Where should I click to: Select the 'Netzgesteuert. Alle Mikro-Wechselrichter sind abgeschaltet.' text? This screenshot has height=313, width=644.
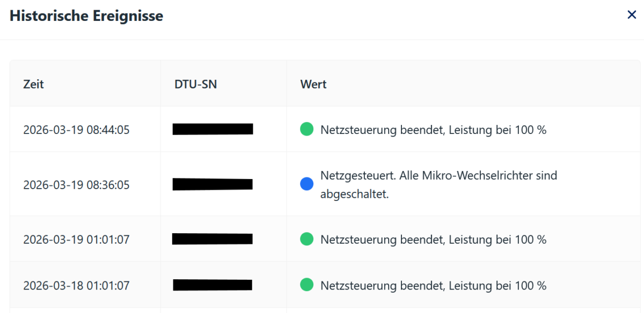(438, 184)
